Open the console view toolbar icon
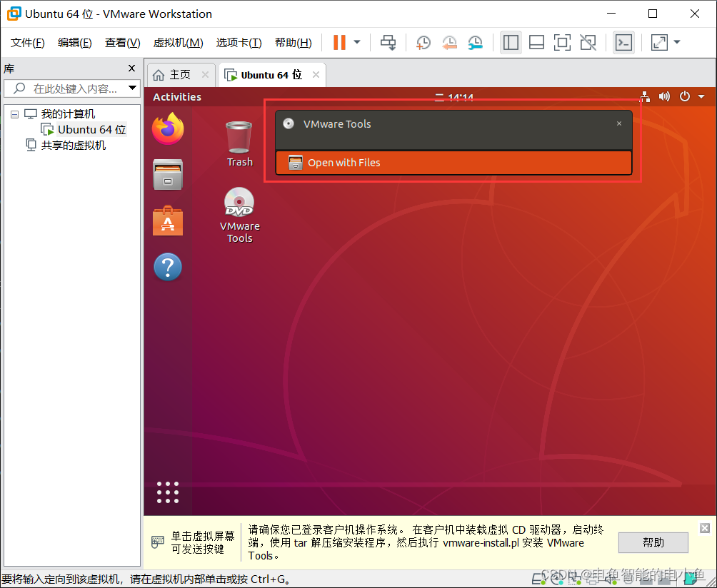This screenshot has height=588, width=717. click(x=623, y=43)
